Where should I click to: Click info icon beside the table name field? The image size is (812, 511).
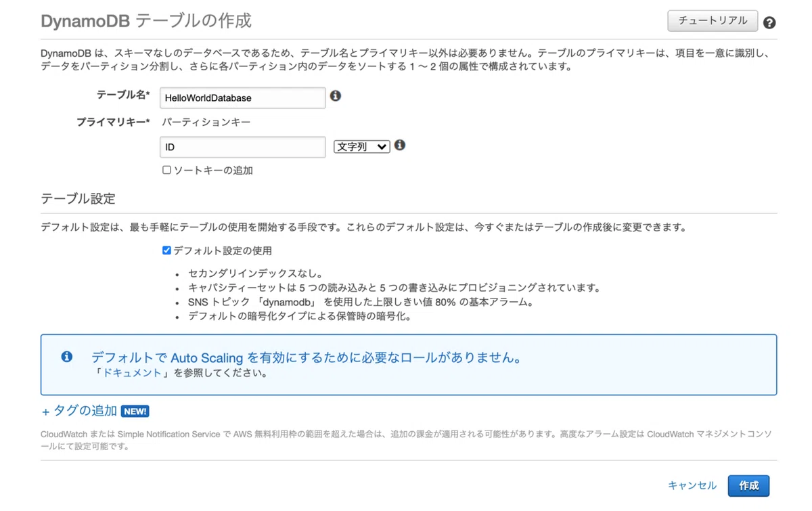click(336, 96)
